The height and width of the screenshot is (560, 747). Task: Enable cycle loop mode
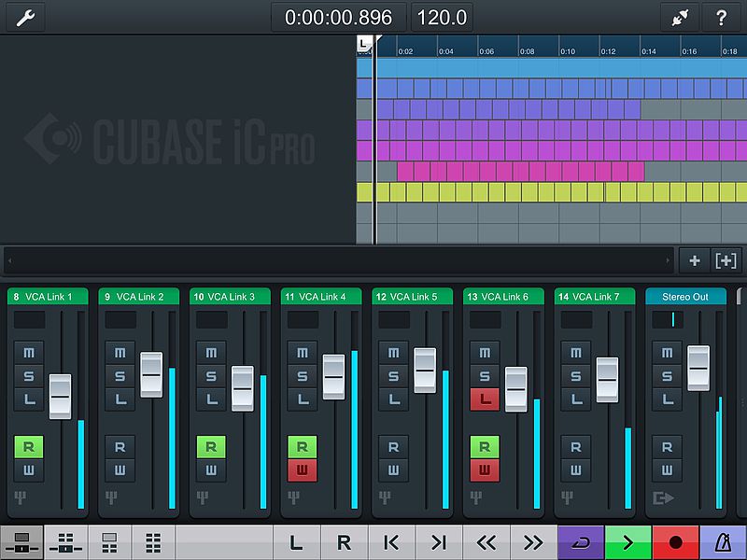coord(580,541)
